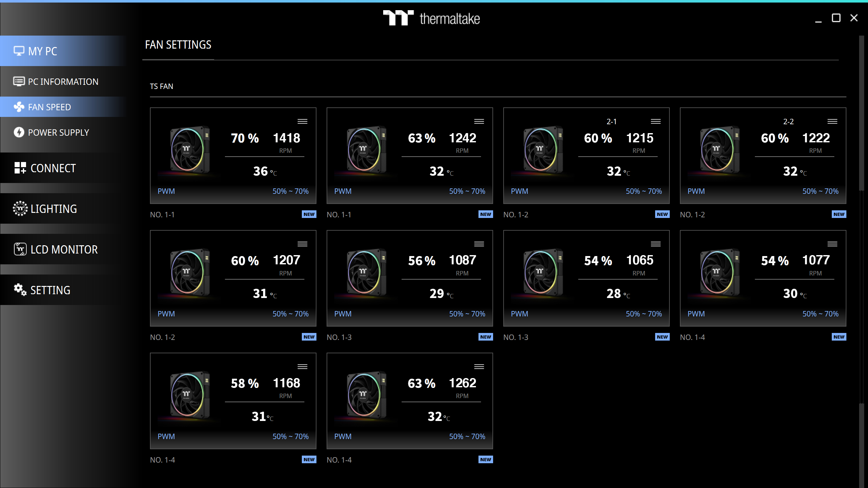Open the menu on the 1418 RPM fan card
This screenshot has width=868, height=488.
pyautogui.click(x=302, y=121)
